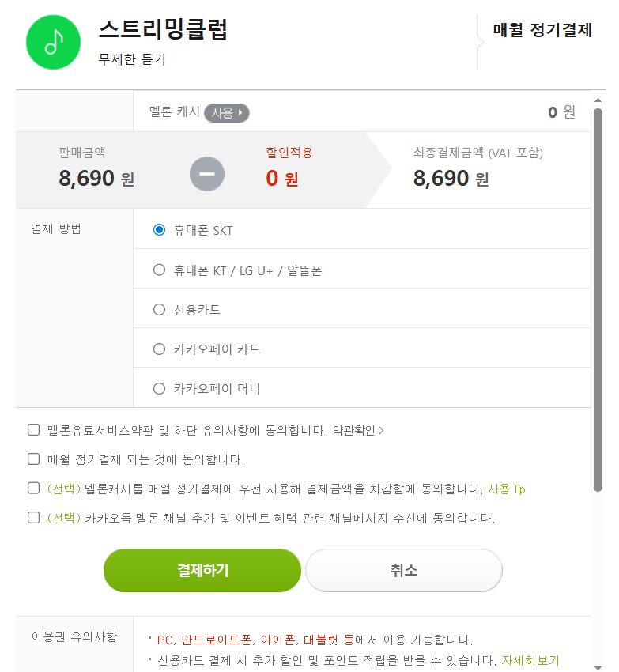Select the 카카오페이 카드 radio button
Image resolution: width=619 pixels, height=672 pixels.
click(x=159, y=349)
